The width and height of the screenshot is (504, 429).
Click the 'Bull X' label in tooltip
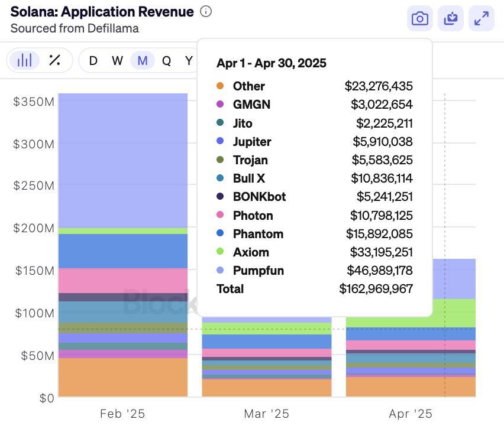pos(249,178)
